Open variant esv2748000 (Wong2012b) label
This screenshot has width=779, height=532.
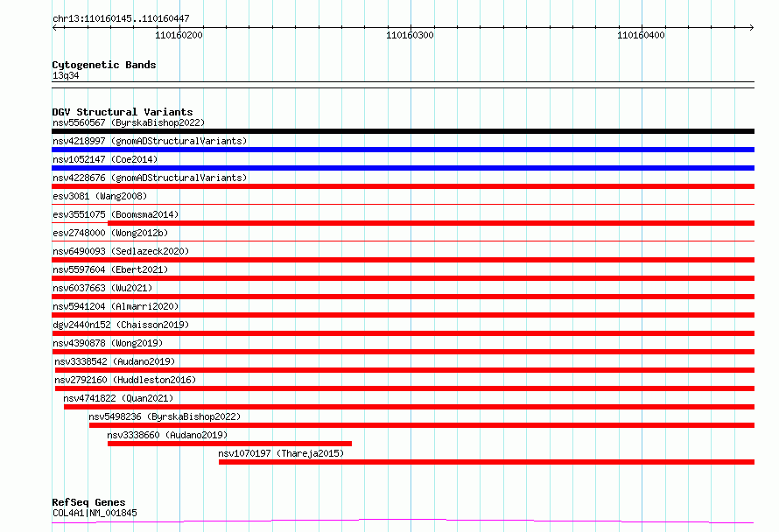(110, 233)
